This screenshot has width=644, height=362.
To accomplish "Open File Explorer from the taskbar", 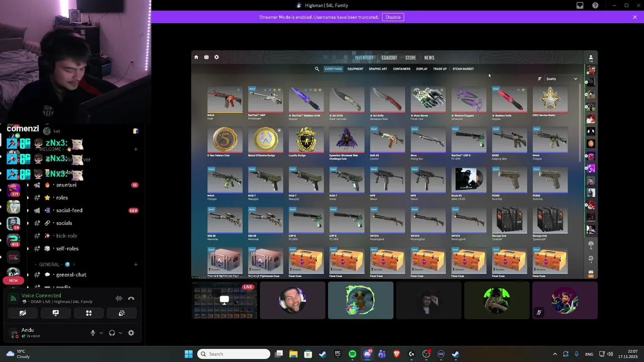I will click(293, 354).
